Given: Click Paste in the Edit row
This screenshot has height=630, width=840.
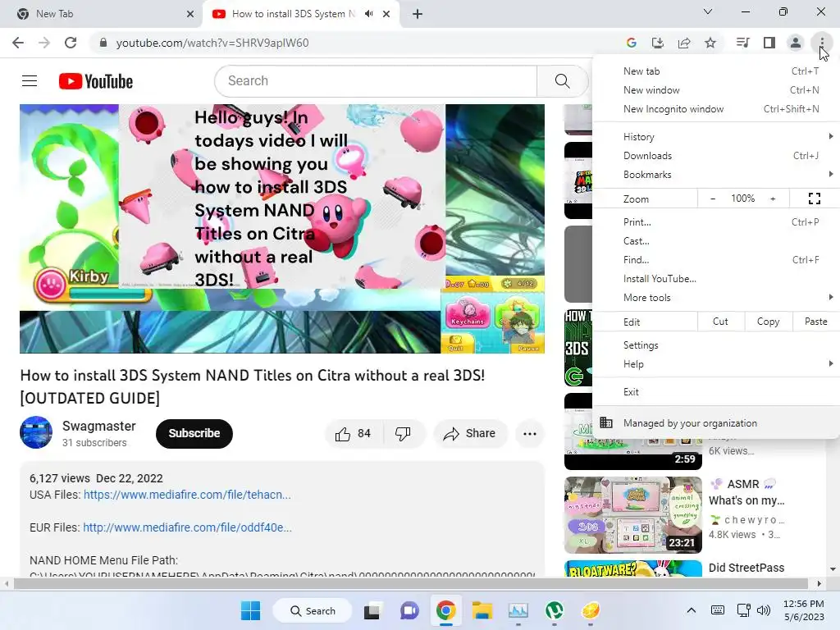Looking at the screenshot, I should [x=816, y=322].
